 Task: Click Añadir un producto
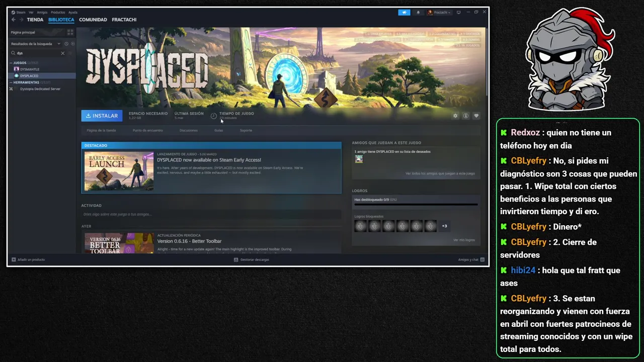click(28, 259)
